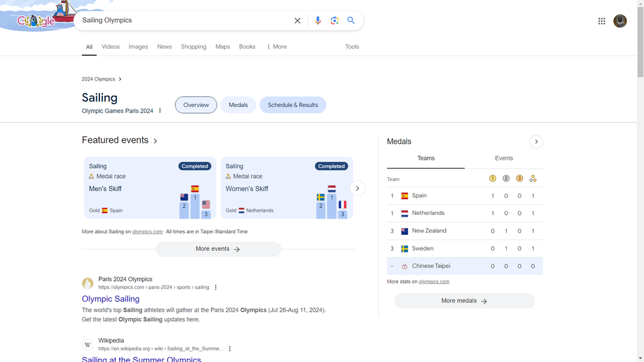The height and width of the screenshot is (362, 644).
Task: Switch to the Videos tab
Action: coord(111,47)
